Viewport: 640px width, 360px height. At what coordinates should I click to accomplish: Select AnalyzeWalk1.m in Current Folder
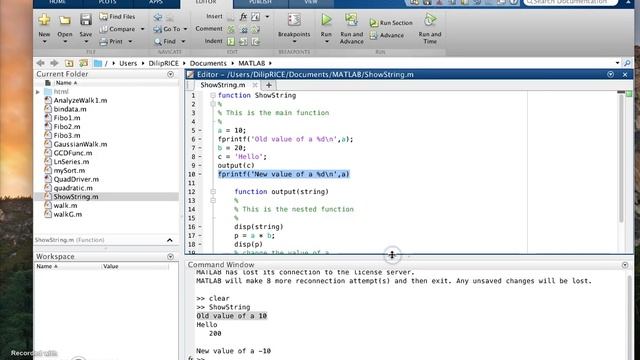[x=80, y=100]
